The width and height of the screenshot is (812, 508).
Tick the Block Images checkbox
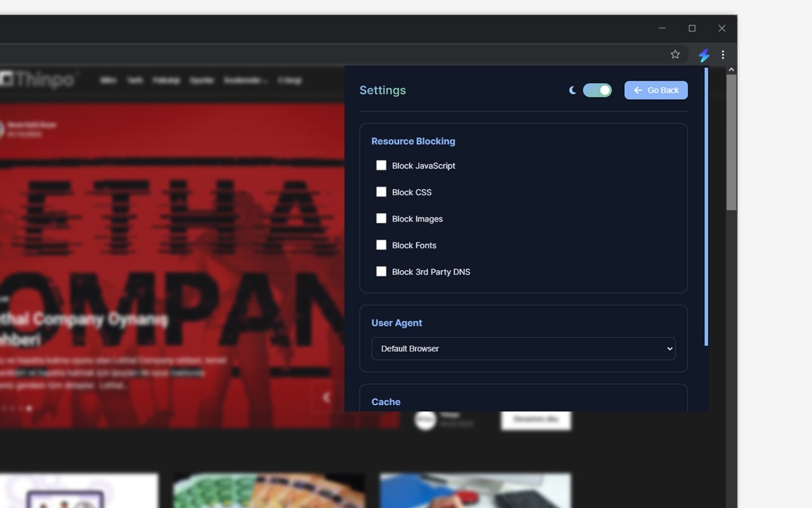pyautogui.click(x=381, y=218)
